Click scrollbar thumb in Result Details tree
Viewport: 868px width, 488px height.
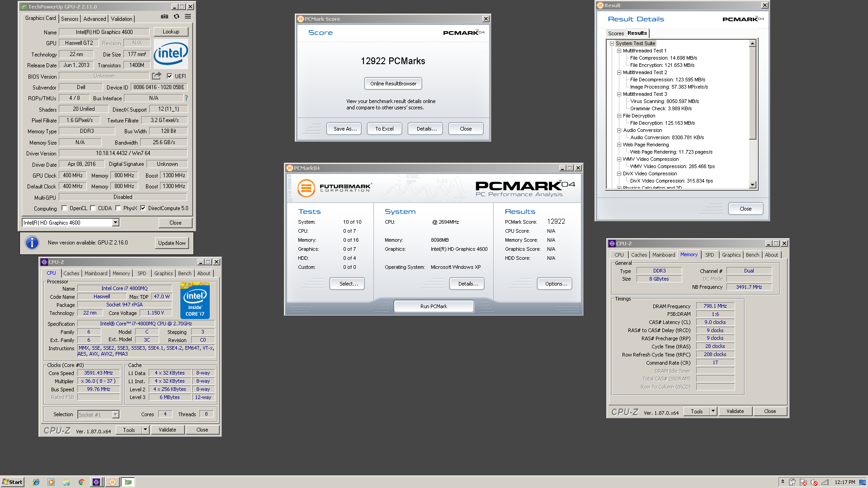point(752,93)
